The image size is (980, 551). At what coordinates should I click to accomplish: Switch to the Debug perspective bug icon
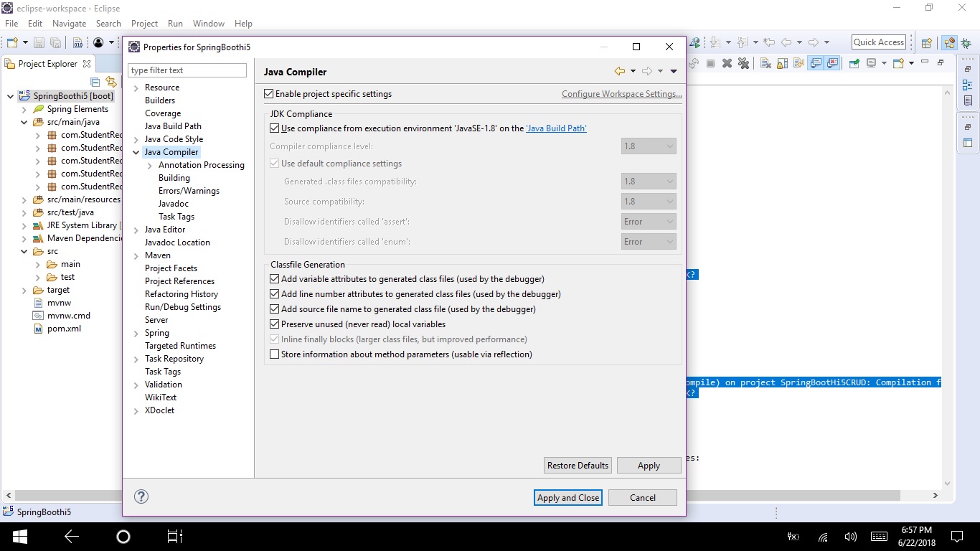[966, 43]
